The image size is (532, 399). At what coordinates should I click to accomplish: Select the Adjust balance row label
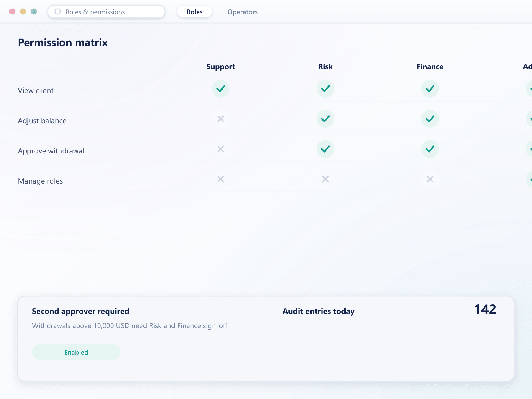42,121
